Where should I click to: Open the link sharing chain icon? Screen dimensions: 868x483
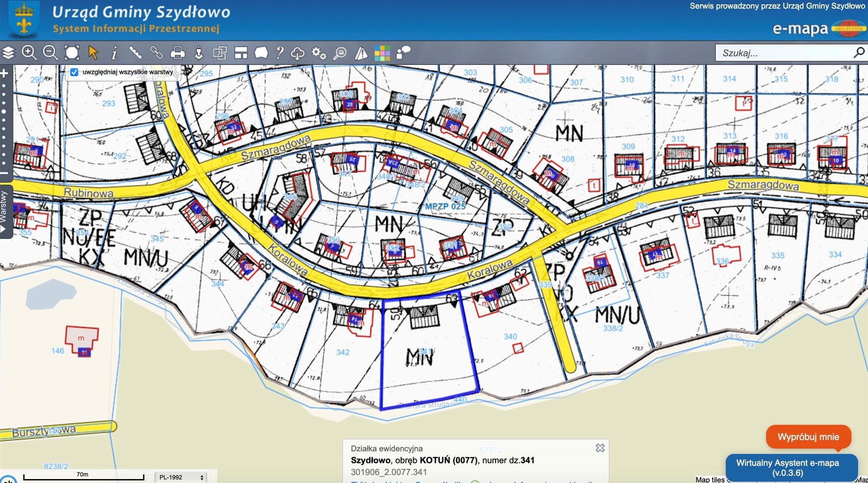point(156,53)
